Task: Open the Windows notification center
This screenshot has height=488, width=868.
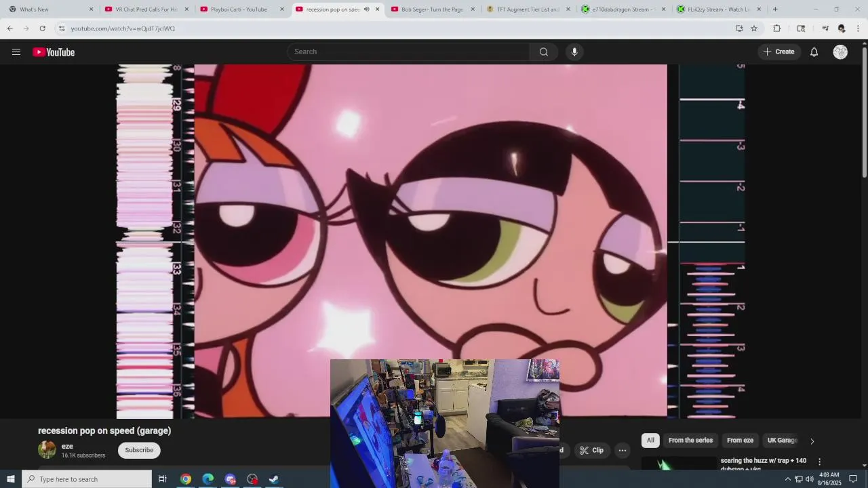Action: [x=853, y=479]
